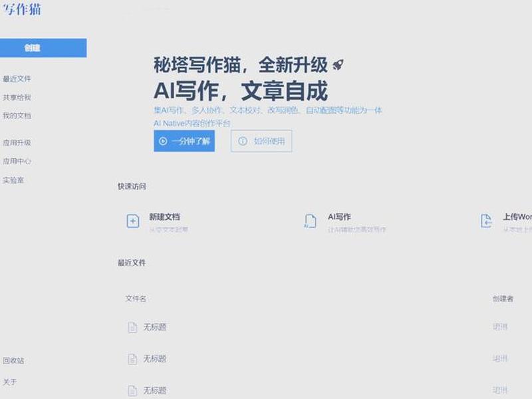Select the AI写作 quick access label
Screen dimensions: 532x399
[339, 217]
